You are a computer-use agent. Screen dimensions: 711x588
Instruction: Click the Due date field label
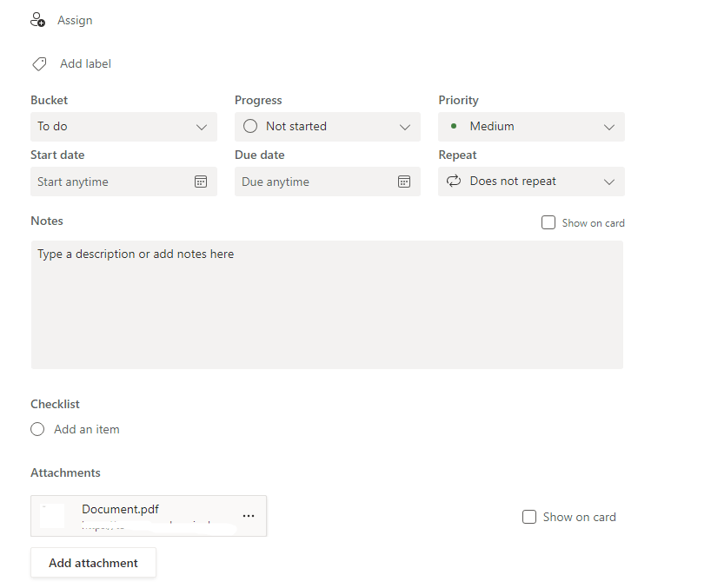(x=259, y=155)
